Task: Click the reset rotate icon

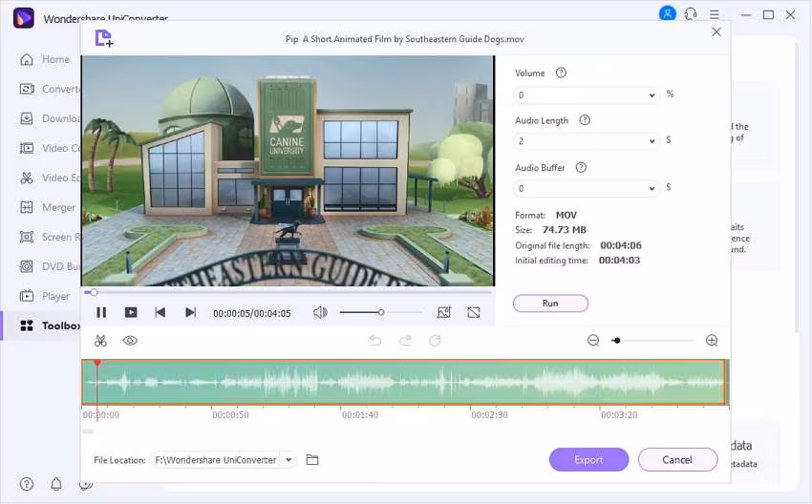Action: pyautogui.click(x=435, y=341)
